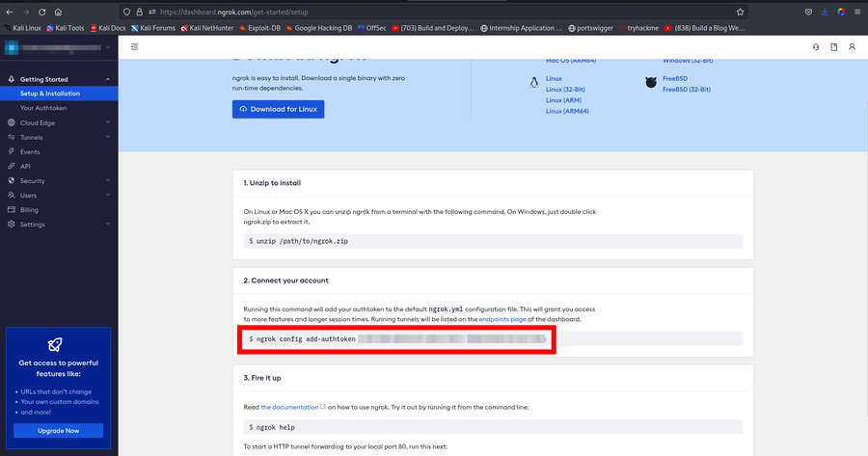This screenshot has height=456, width=868.
Task: Bookmark this page with the star icon
Action: 740,12
